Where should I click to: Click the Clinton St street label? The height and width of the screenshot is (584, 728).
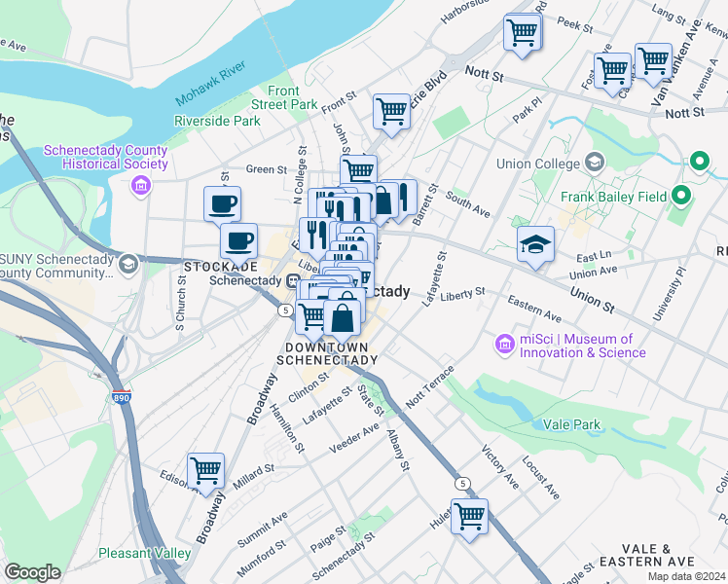[x=309, y=387]
